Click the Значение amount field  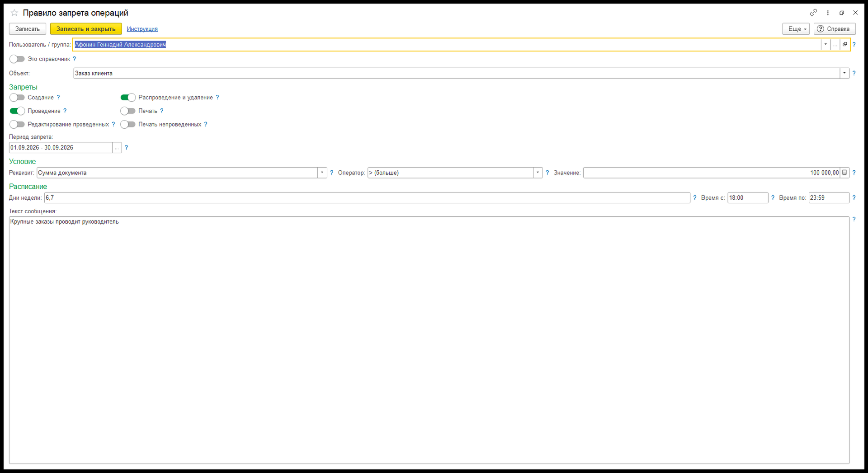[x=712, y=173]
